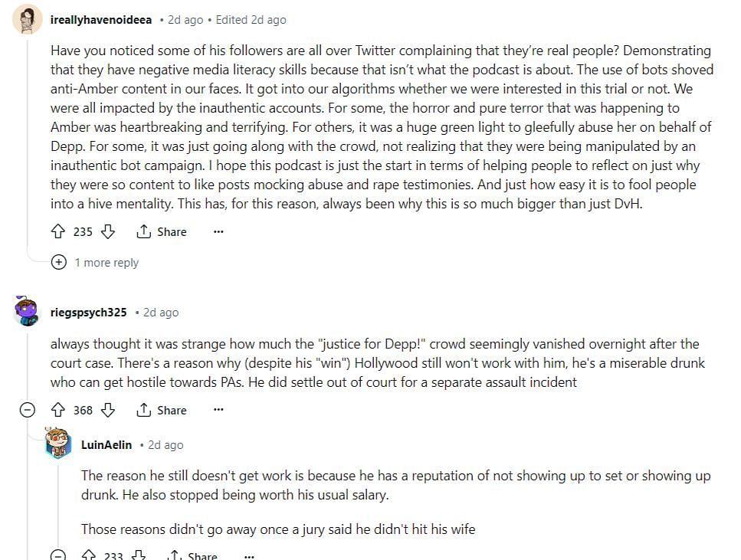Open more options on ireallyhavenoideea's comment
The width and height of the screenshot is (741, 560).
coord(218,231)
